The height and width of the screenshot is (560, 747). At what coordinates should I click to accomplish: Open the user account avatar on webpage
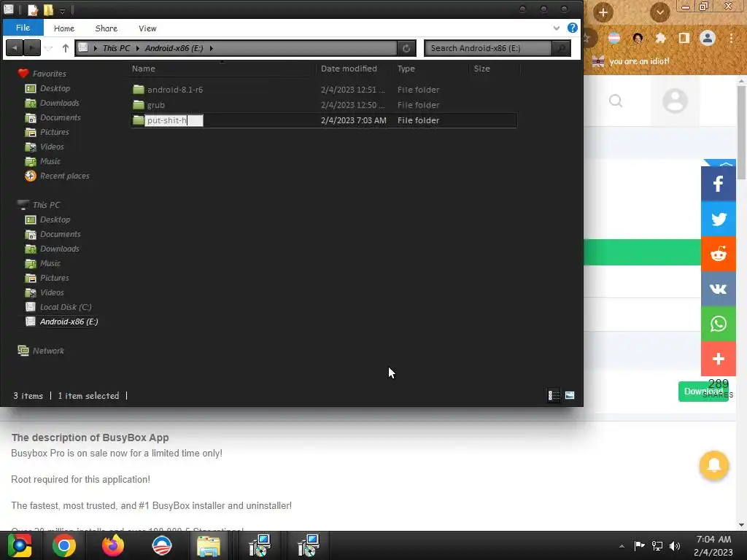675,101
